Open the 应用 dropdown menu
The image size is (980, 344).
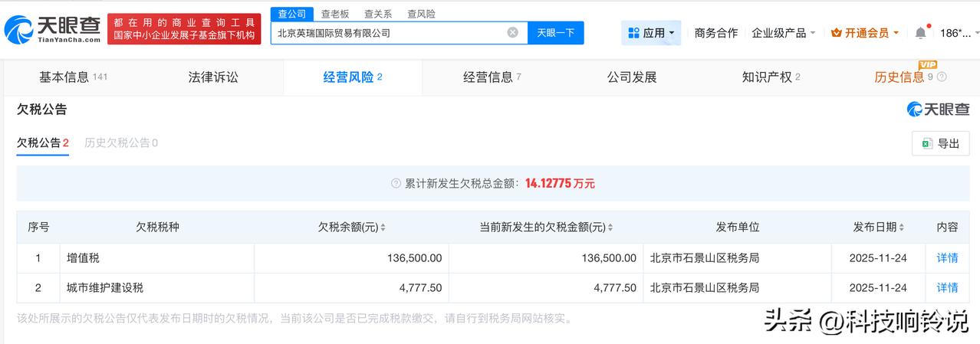tap(651, 33)
